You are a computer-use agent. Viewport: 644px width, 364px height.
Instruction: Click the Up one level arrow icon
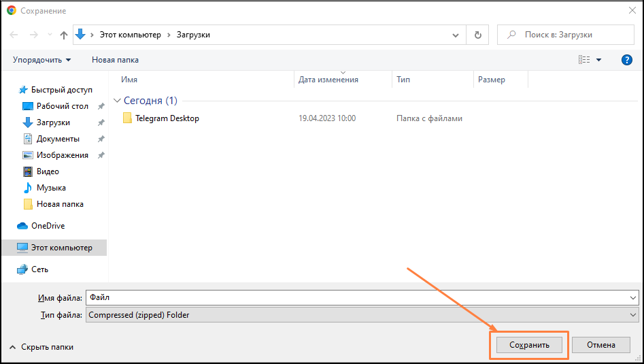(x=64, y=35)
